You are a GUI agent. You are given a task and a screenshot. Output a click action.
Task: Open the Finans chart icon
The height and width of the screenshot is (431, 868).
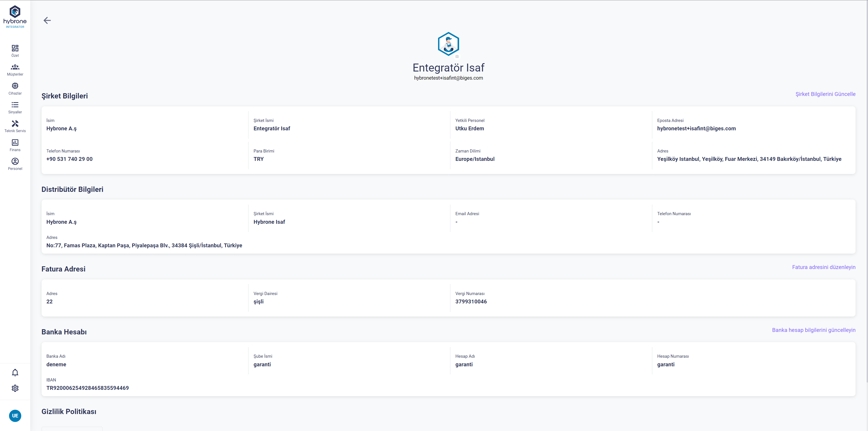tap(15, 145)
